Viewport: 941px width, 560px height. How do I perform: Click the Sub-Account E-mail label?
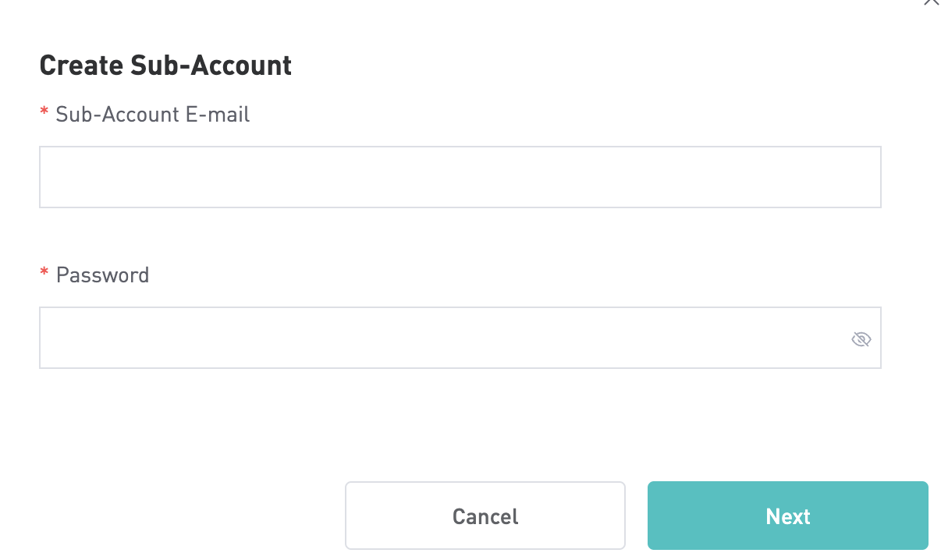[x=153, y=115]
